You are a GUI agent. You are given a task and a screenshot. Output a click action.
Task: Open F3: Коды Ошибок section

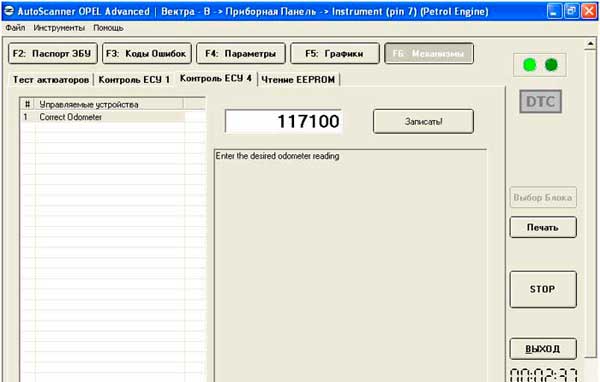pos(147,53)
